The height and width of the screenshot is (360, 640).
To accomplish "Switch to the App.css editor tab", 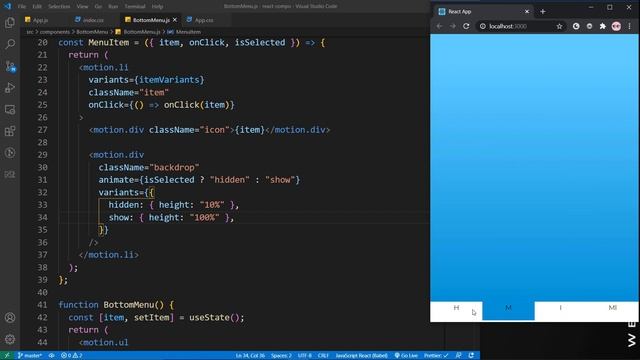I will point(204,20).
